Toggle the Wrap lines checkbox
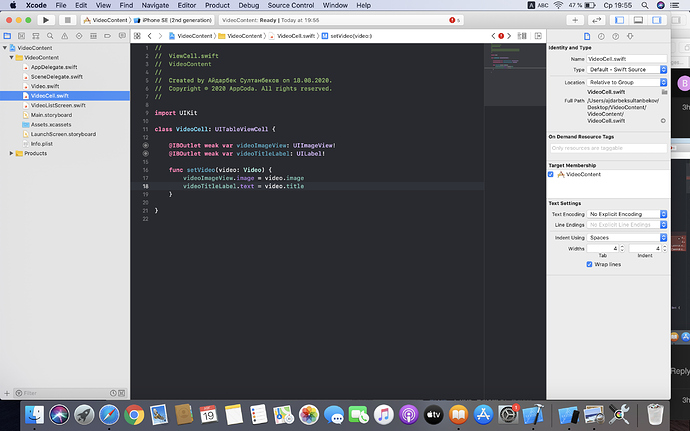This screenshot has width=690, height=431. pos(589,264)
